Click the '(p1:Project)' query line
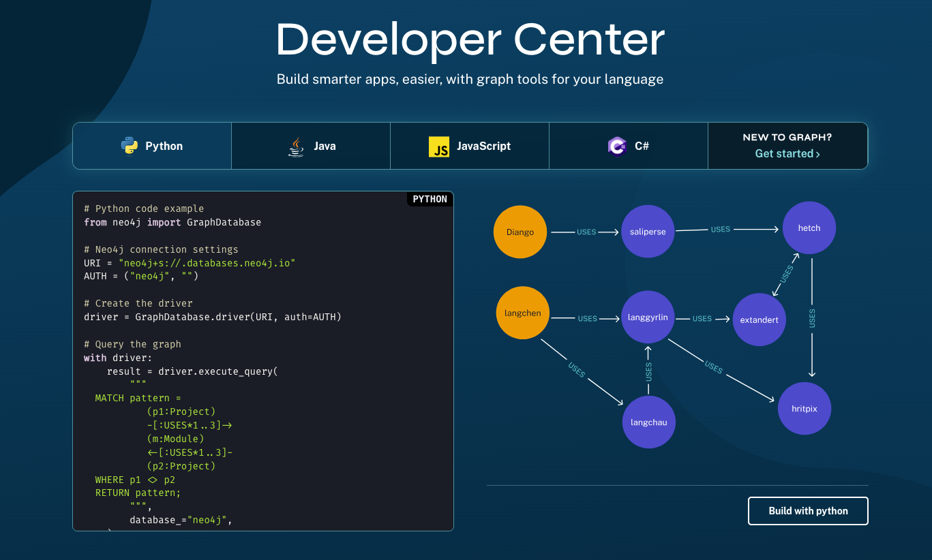This screenshot has height=560, width=932. pos(181,411)
